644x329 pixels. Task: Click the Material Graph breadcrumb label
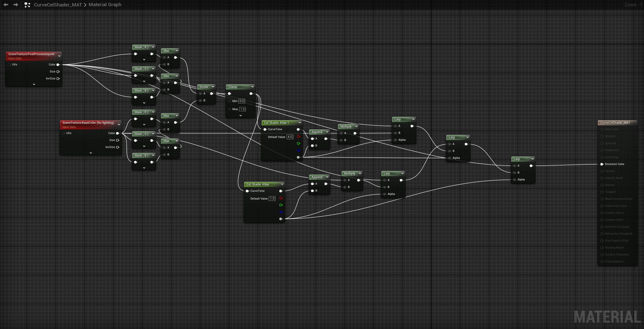point(105,5)
